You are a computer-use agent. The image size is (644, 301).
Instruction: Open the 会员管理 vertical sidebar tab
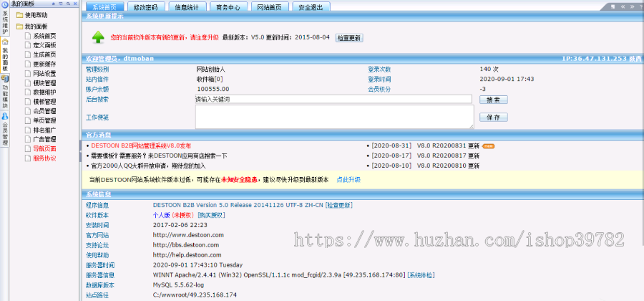pos(5,129)
